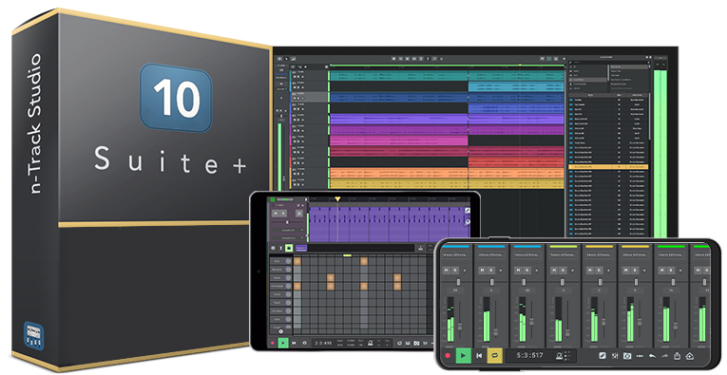The width and height of the screenshot is (727, 375).
Task: Tap the share icon on phone toolbar
Action: click(x=677, y=356)
